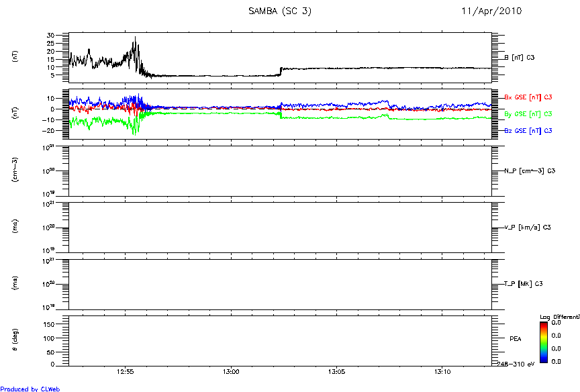Click the 'V_P [km/s] C3' label
This screenshot has height=392, width=580.
tap(528, 228)
